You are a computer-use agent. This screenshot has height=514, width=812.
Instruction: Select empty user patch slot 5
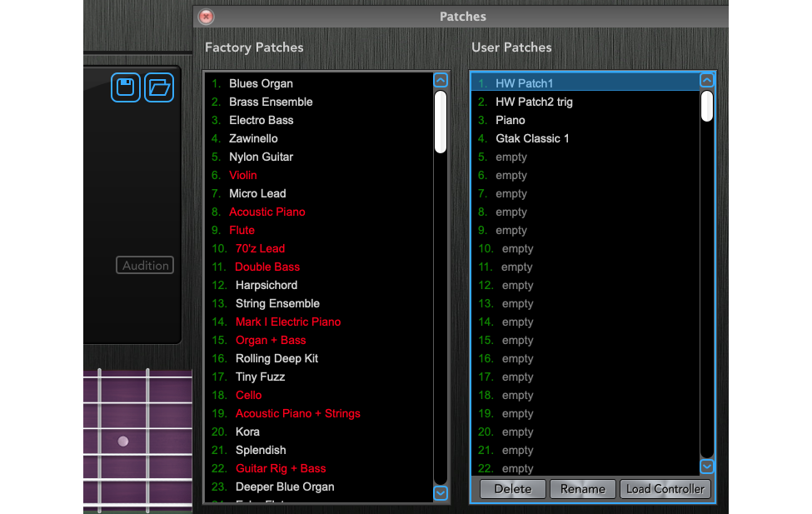tap(511, 157)
